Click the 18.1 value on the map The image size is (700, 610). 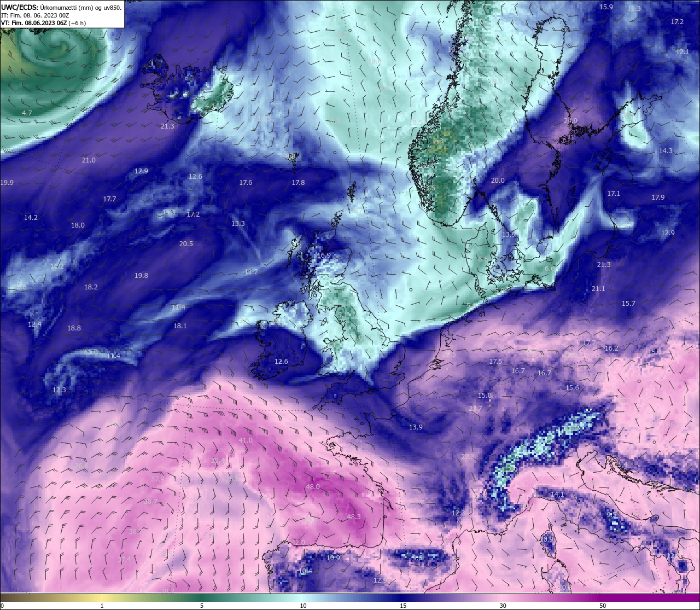180,326
